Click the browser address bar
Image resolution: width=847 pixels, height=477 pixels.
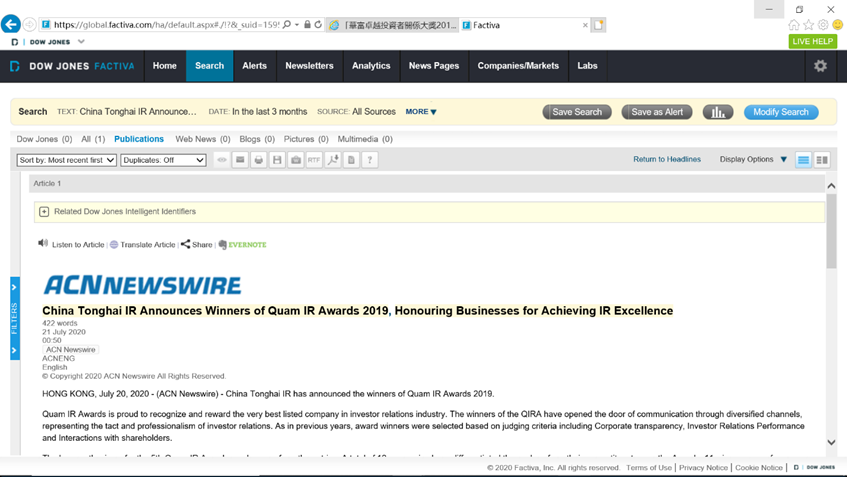[x=165, y=25]
